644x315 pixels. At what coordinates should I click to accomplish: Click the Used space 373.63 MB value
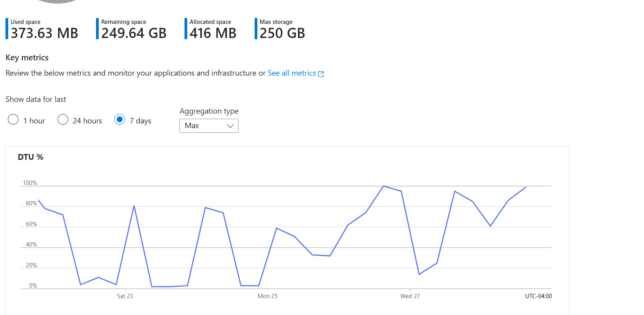[44, 33]
